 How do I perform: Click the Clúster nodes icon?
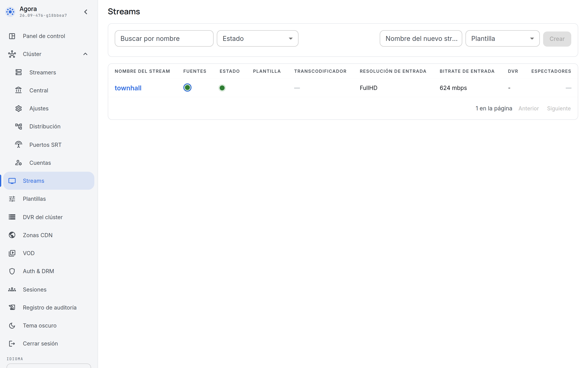(12, 54)
